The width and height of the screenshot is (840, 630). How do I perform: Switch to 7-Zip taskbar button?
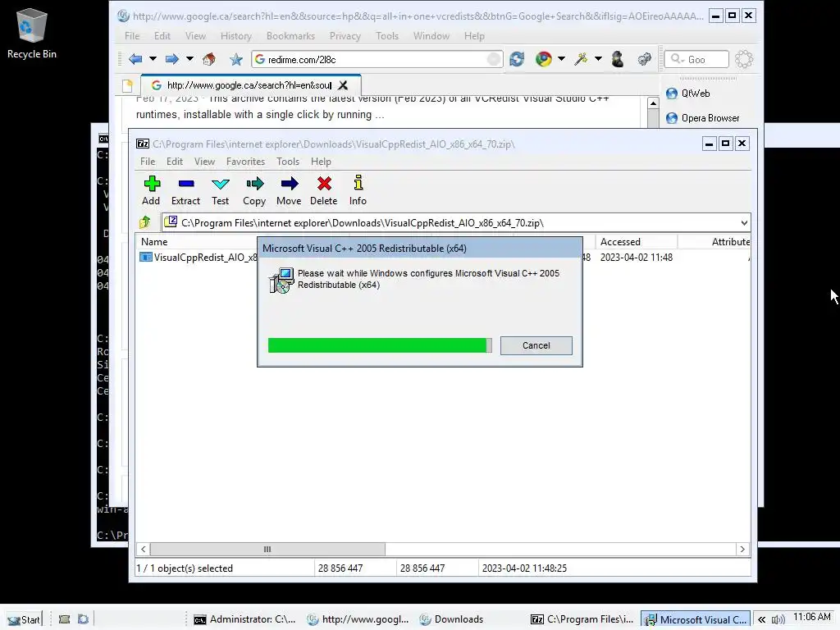[582, 619]
